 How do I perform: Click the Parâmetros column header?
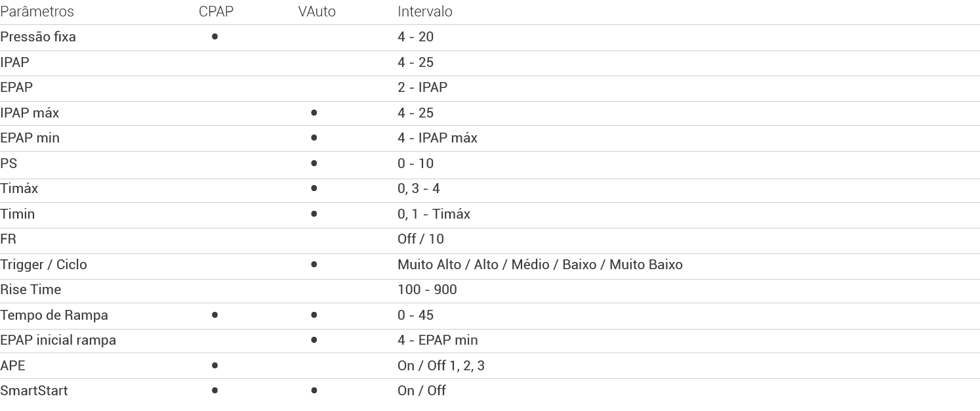click(37, 12)
